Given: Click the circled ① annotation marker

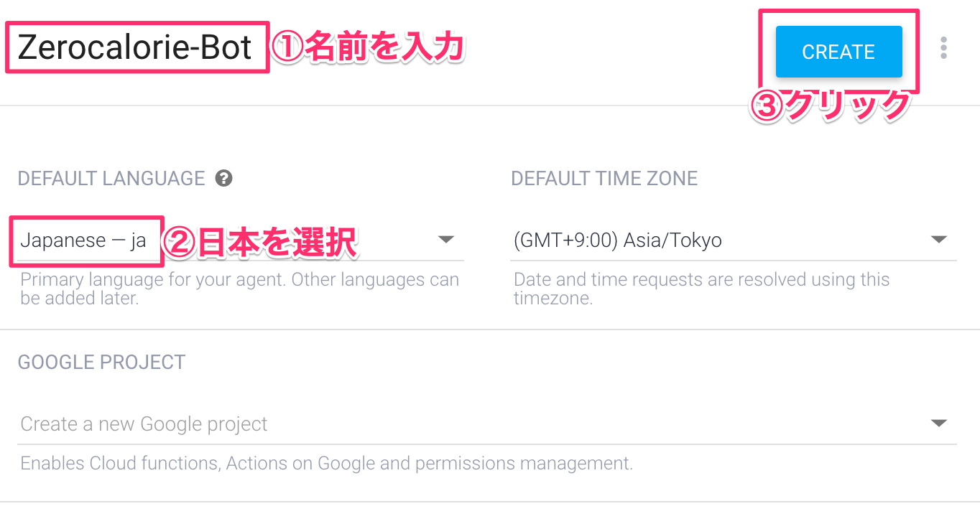Looking at the screenshot, I should (289, 49).
